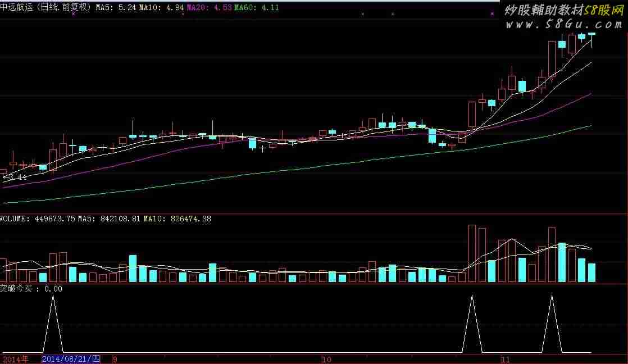The width and height of the screenshot is (628, 364).
Task: Click the VOLUME: 449873.75 readout
Action: (x=38, y=219)
